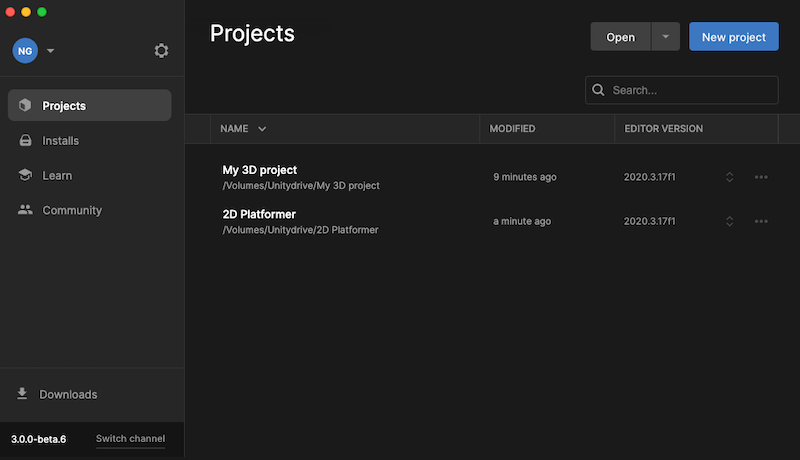This screenshot has width=800, height=460.
Task: Change editor version for My 3D project
Action: click(730, 177)
